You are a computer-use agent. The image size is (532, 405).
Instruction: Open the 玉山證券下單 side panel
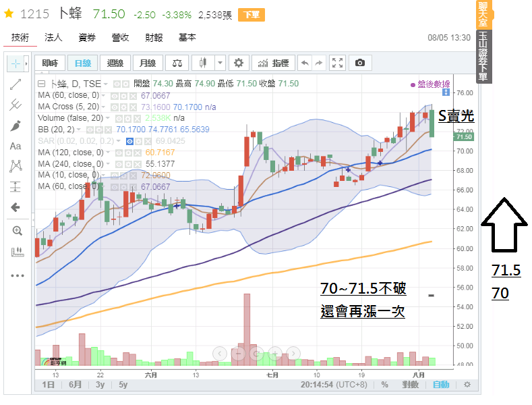[483, 57]
